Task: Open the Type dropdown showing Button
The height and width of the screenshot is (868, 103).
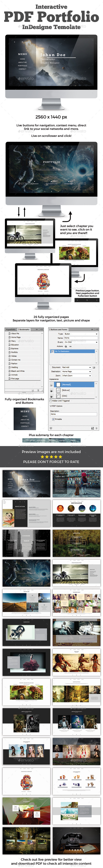Action: tap(81, 334)
